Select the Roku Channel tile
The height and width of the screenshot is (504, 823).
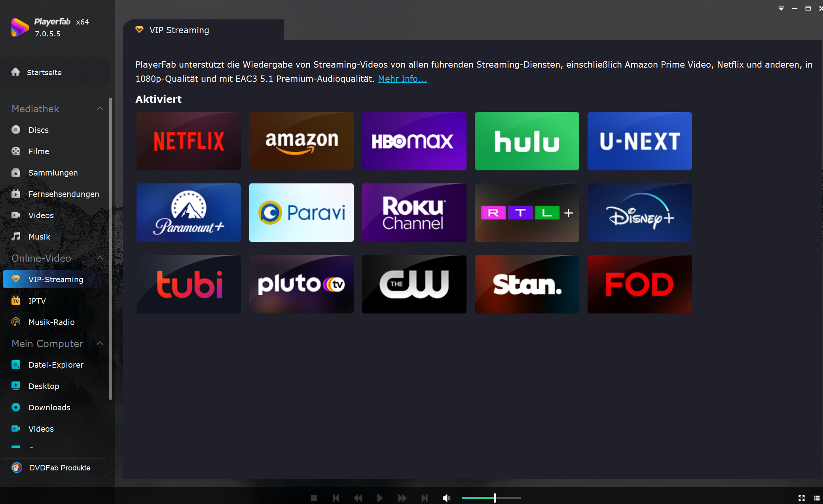pyautogui.click(x=414, y=213)
